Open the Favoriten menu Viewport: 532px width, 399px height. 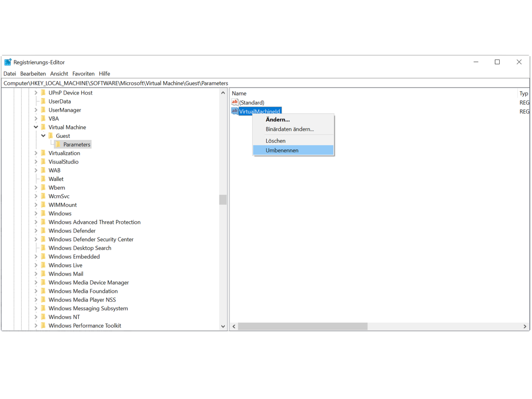point(83,74)
